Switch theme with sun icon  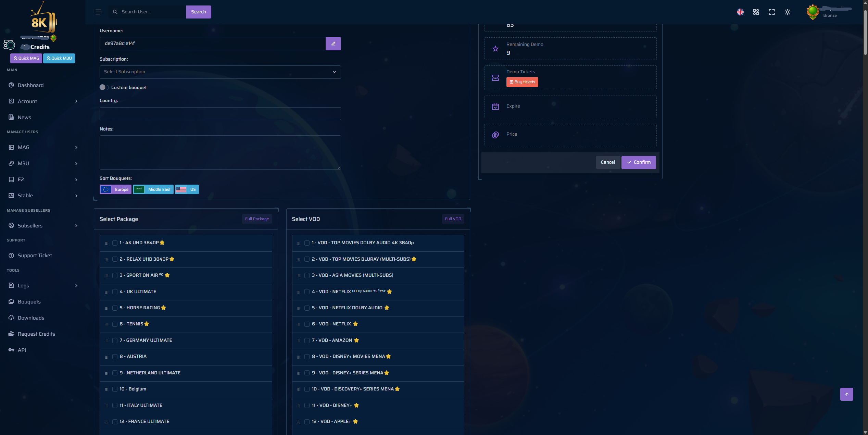click(x=787, y=12)
